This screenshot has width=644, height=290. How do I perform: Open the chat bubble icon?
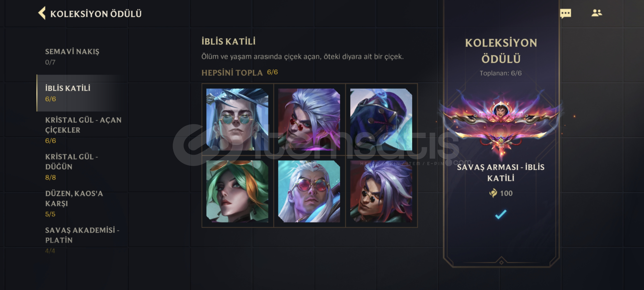click(x=565, y=13)
